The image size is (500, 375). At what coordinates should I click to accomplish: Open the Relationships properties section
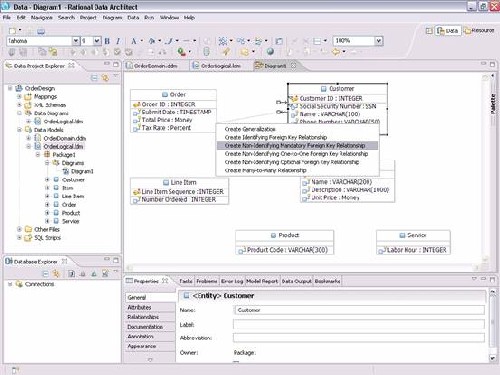tap(150, 317)
